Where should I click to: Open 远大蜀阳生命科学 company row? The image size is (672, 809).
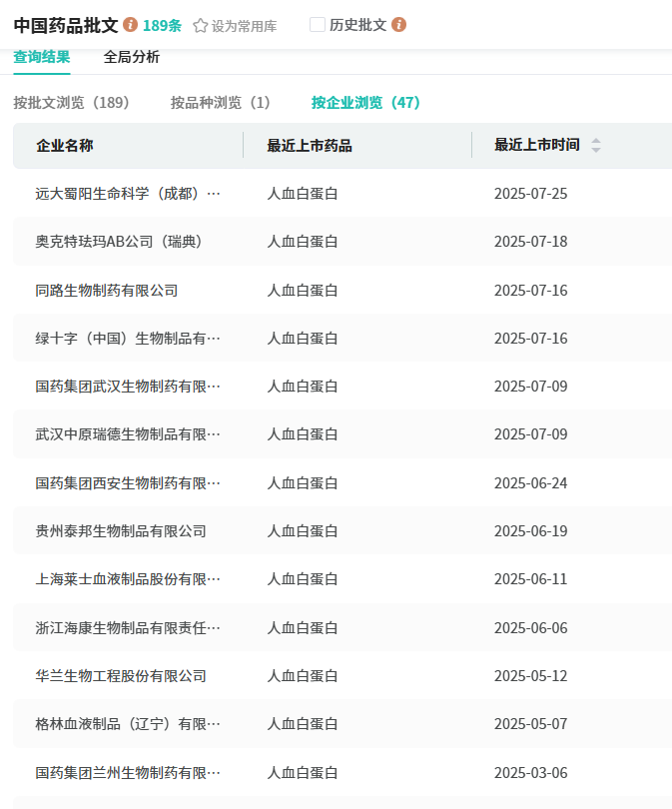pyautogui.click(x=128, y=194)
